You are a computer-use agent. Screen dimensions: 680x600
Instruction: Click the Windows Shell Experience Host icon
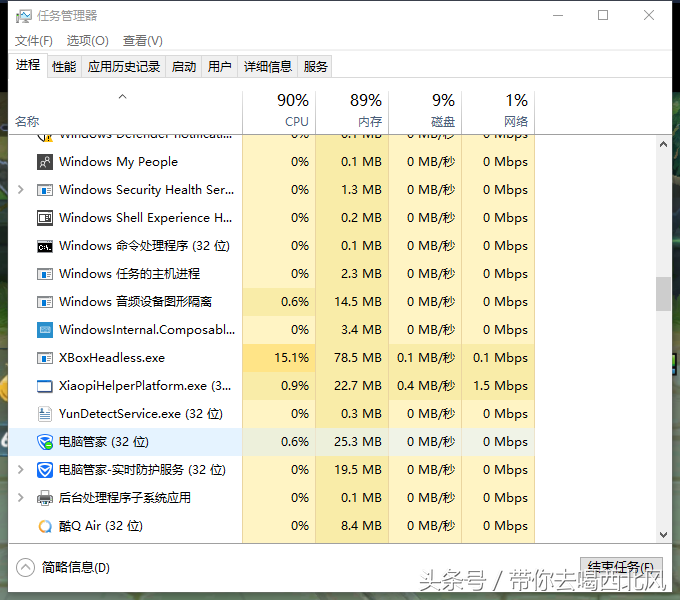click(45, 218)
